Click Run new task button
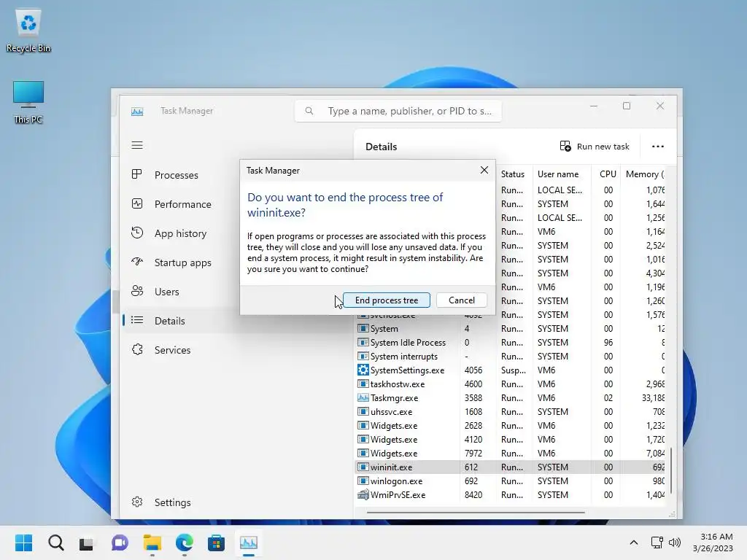Viewport: 747px width, 560px height. click(x=594, y=146)
